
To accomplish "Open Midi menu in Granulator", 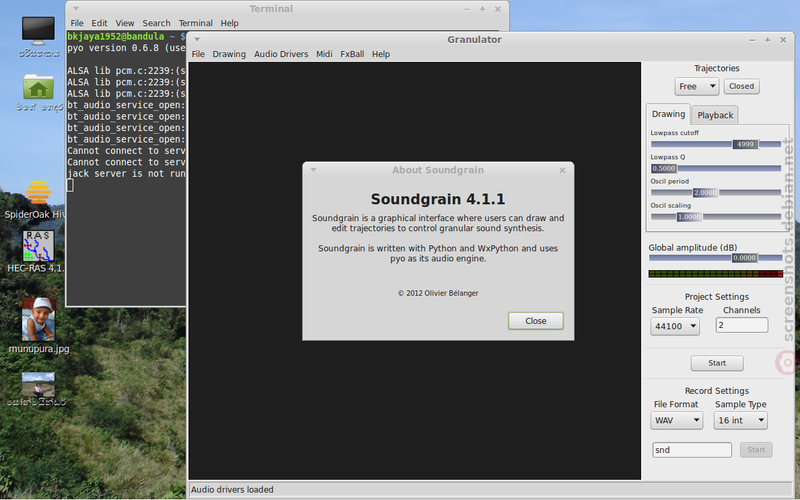I will coord(324,54).
